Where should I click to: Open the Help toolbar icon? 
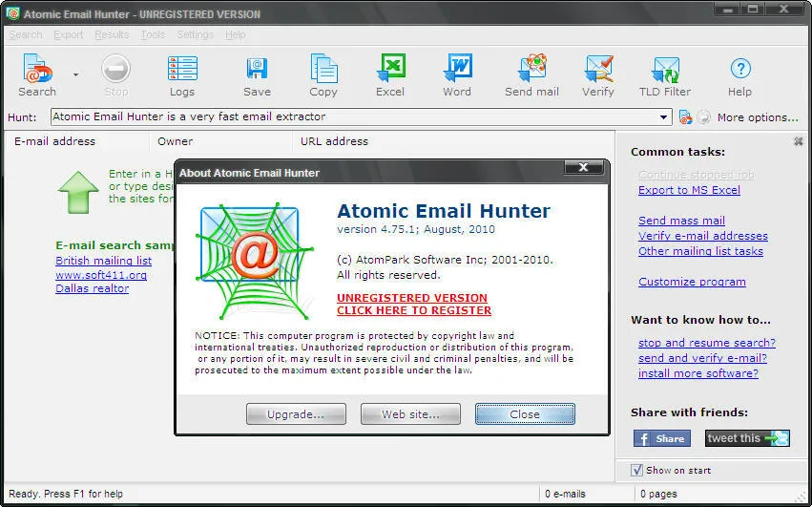pyautogui.click(x=740, y=75)
